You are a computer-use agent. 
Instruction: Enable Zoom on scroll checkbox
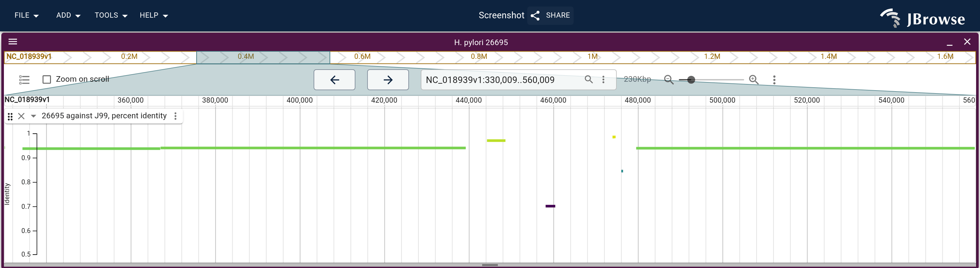pyautogui.click(x=47, y=79)
